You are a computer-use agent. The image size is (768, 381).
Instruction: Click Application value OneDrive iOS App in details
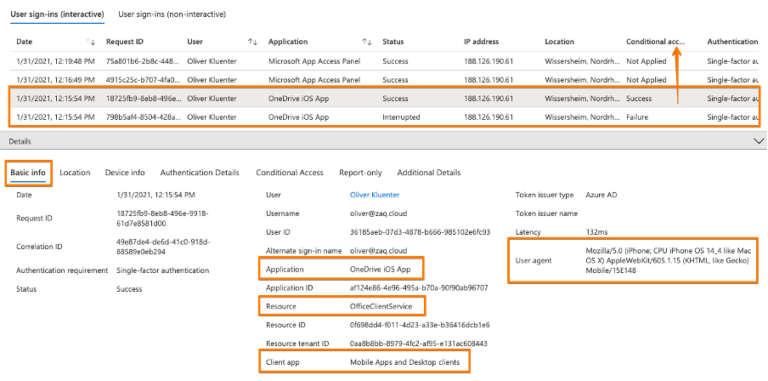(x=380, y=269)
